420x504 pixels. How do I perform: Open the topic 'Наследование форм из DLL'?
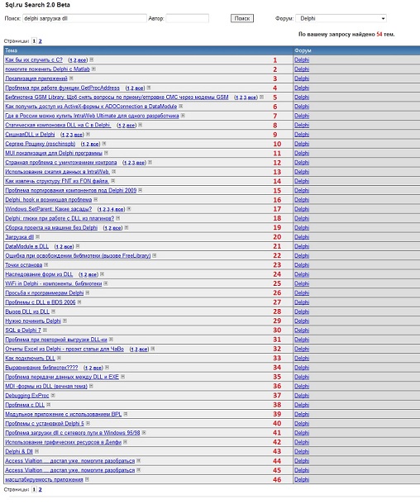(x=39, y=274)
